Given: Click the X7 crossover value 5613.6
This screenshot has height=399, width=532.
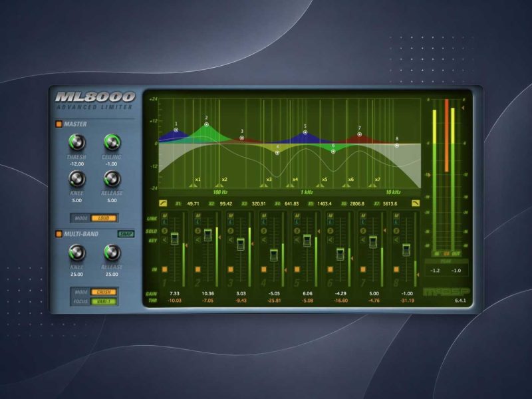Looking at the screenshot, I should (390, 203).
